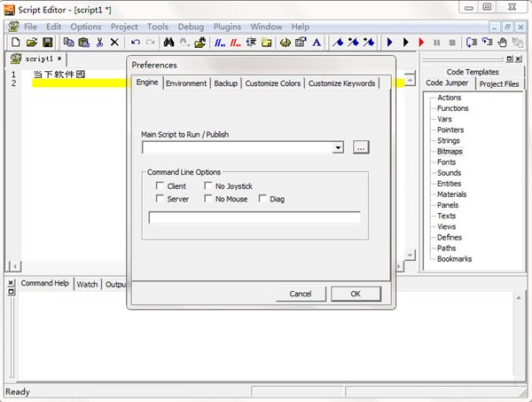Switch to the Backup tab

(x=225, y=83)
